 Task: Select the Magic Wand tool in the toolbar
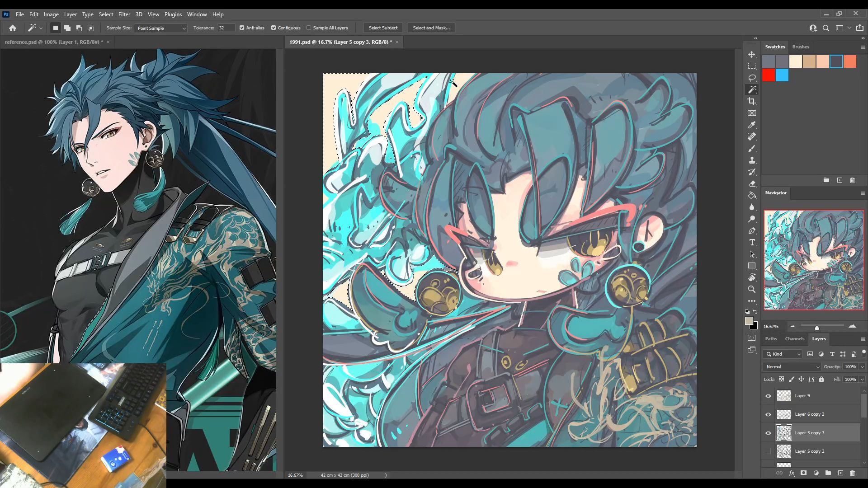[x=752, y=89]
